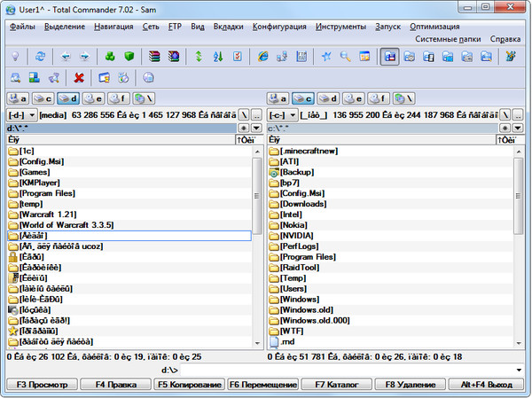Click the Internet Explorer toolbar icon
This screenshot has width=532, height=398.
(x=262, y=56)
